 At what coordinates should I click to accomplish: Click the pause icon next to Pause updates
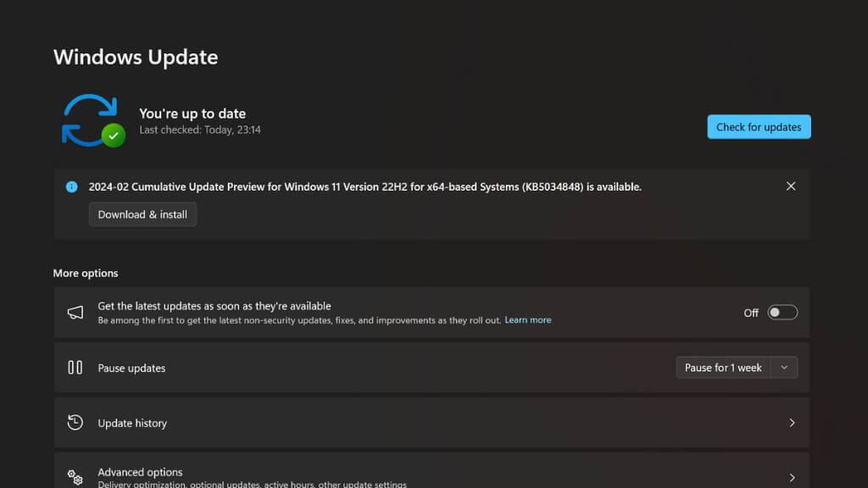coord(75,368)
